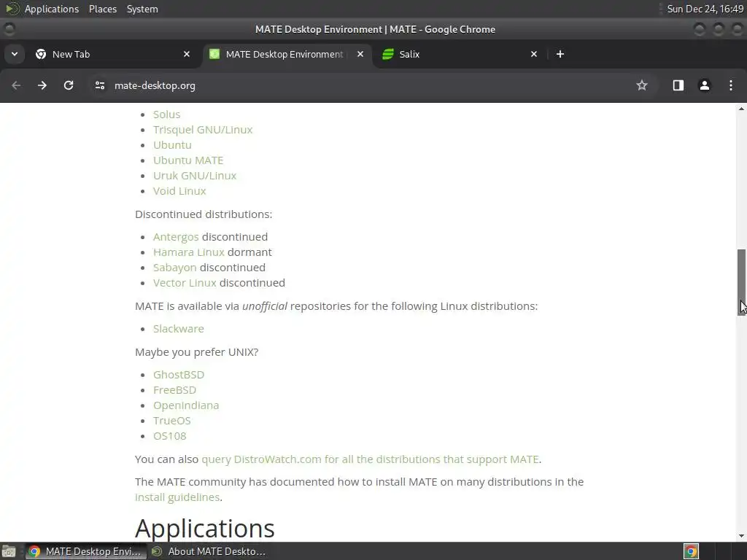Open the Solus link
Screen dimensions: 747x560
click(x=167, y=114)
